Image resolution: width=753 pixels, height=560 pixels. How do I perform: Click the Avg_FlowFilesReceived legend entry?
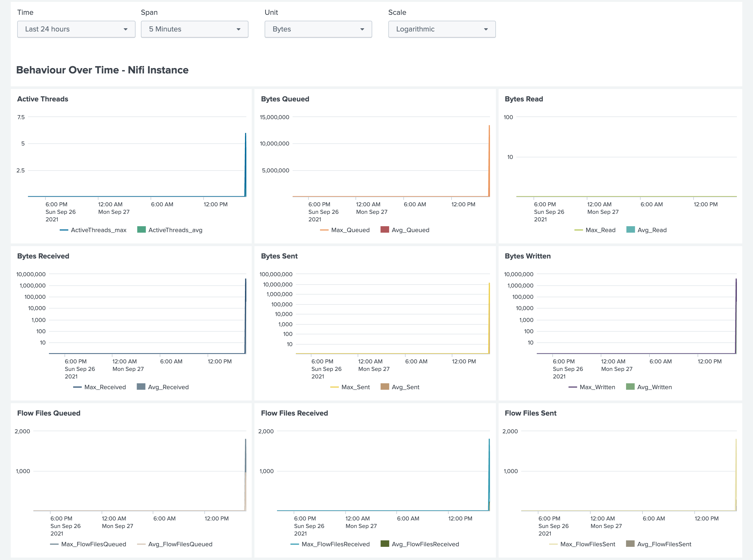pyautogui.click(x=420, y=544)
